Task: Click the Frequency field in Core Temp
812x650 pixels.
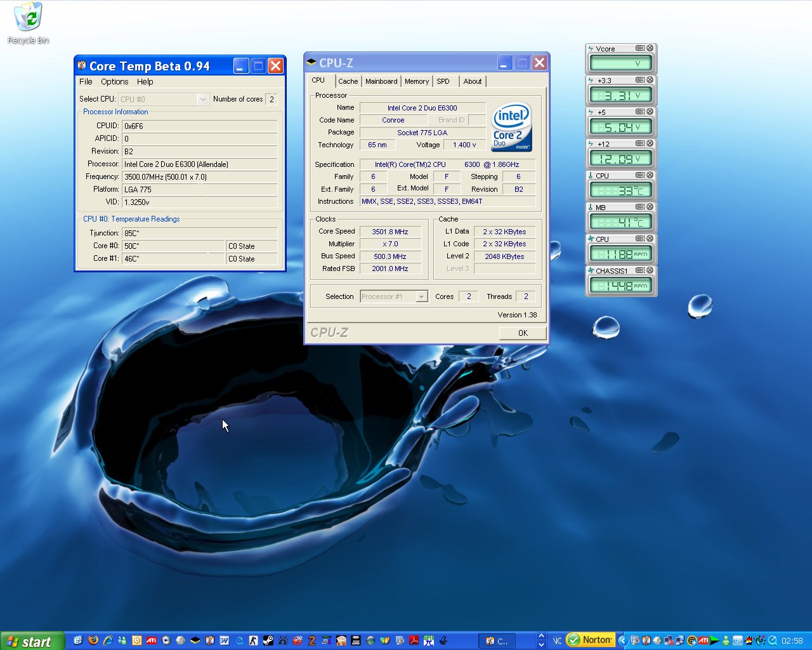Action: (x=200, y=177)
